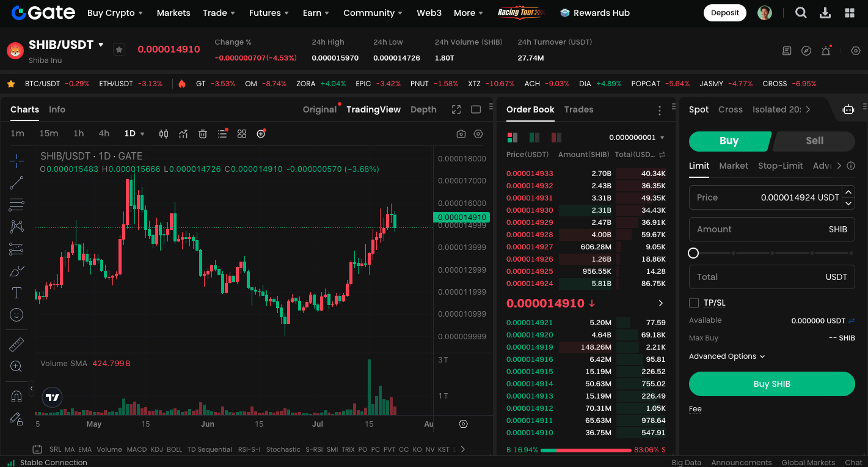Expand chart to fullscreen icon
868x467 pixels.
pyautogui.click(x=456, y=109)
